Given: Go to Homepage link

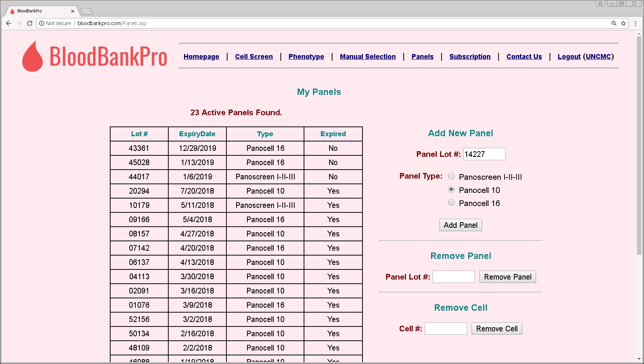Looking at the screenshot, I should (201, 57).
